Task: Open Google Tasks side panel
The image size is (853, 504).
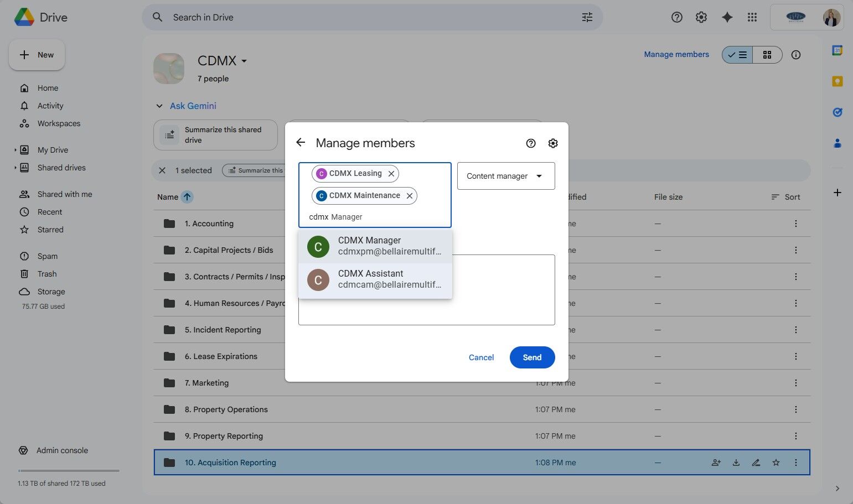Action: [838, 112]
